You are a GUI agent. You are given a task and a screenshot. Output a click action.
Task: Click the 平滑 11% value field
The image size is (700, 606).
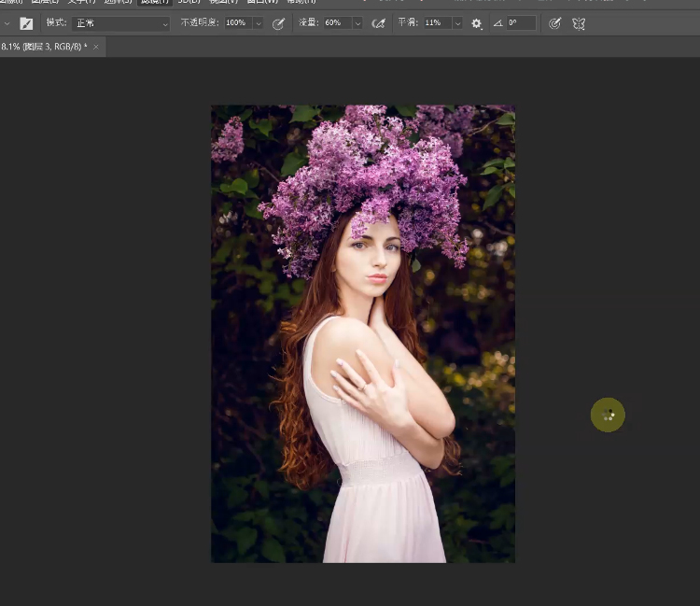pos(438,22)
